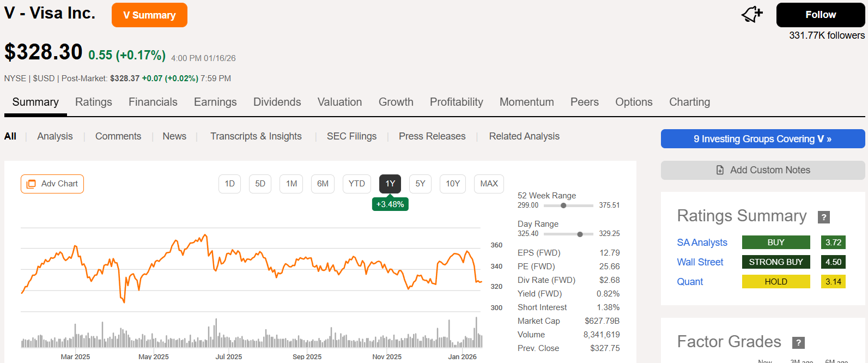Switch to the Options tab
Viewport: 868px width, 363px height.
pyautogui.click(x=634, y=102)
